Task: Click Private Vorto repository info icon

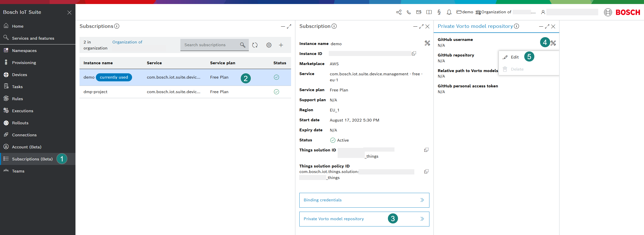Action: tap(516, 26)
